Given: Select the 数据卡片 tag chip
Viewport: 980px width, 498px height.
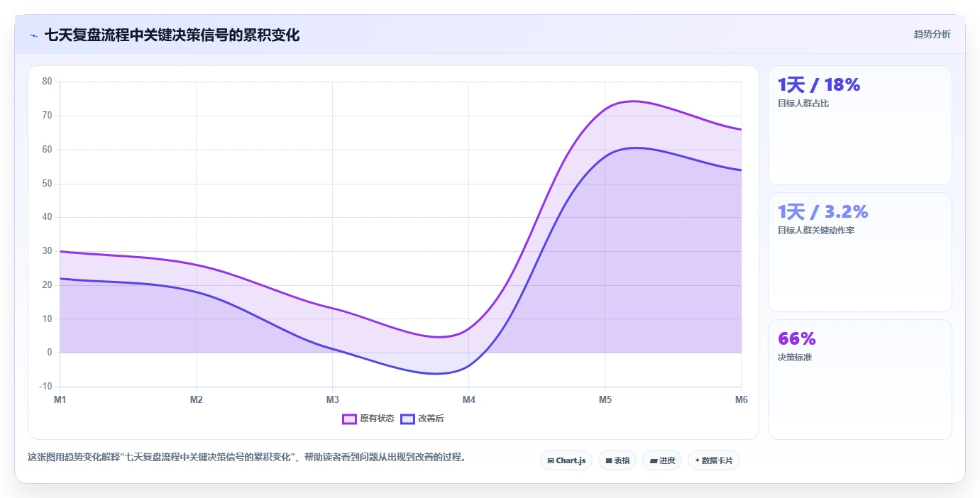Looking at the screenshot, I should (714, 460).
